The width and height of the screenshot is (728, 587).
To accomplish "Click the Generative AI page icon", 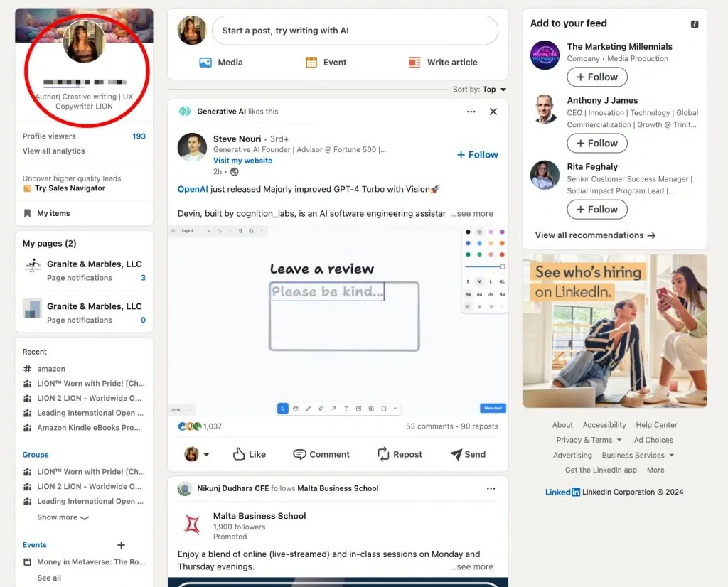I will [185, 112].
